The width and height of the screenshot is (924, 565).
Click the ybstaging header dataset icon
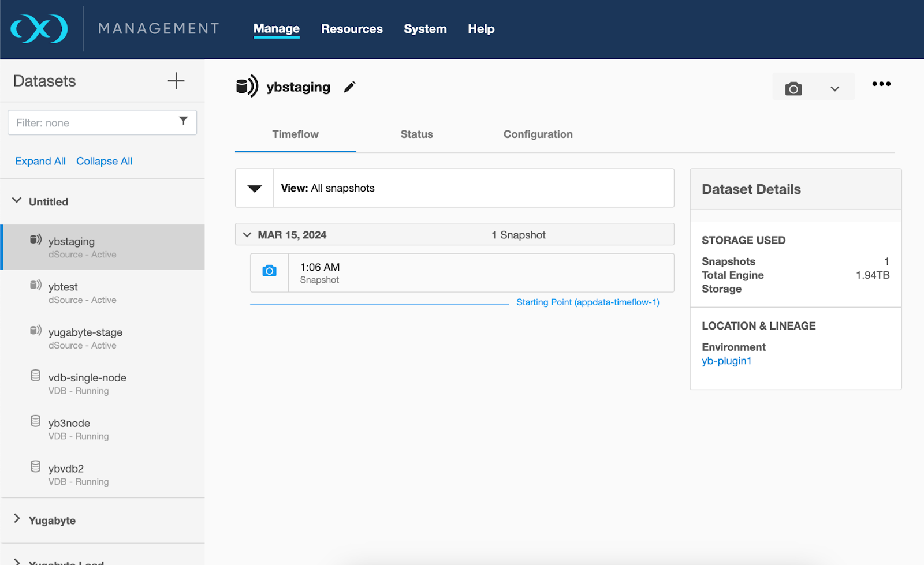pos(247,87)
